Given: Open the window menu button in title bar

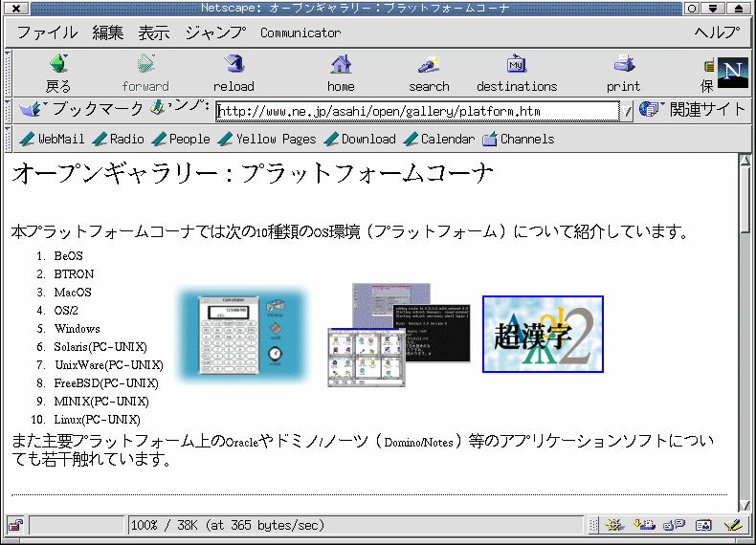Looking at the screenshot, I should click(16, 9).
